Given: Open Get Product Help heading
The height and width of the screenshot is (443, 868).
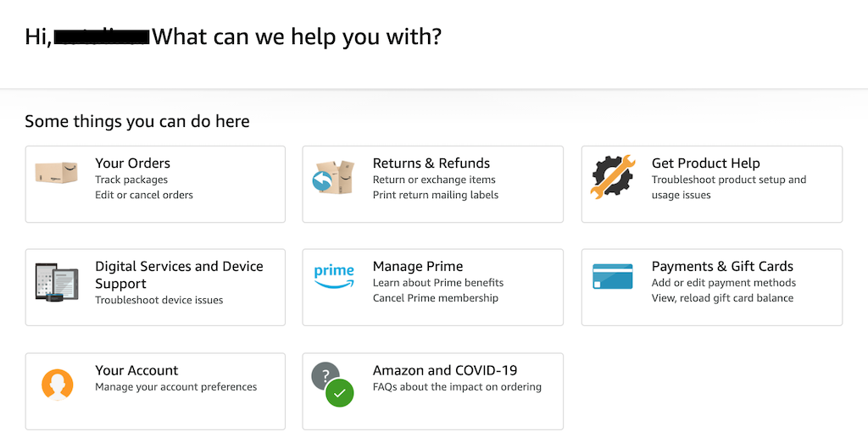Looking at the screenshot, I should click(706, 163).
